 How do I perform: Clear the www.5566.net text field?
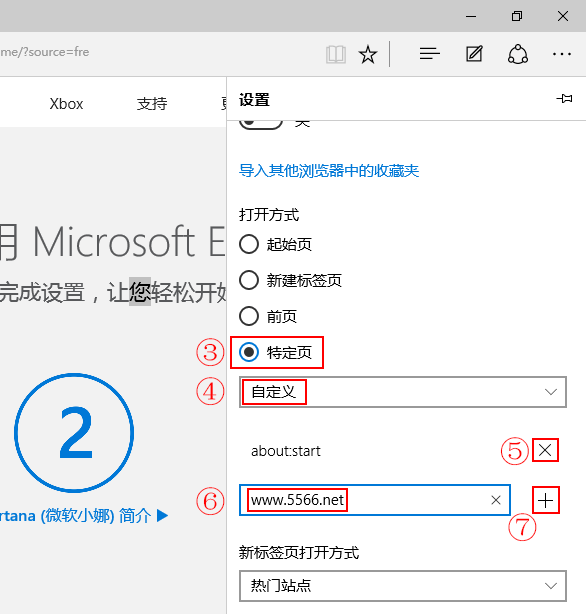pyautogui.click(x=496, y=500)
